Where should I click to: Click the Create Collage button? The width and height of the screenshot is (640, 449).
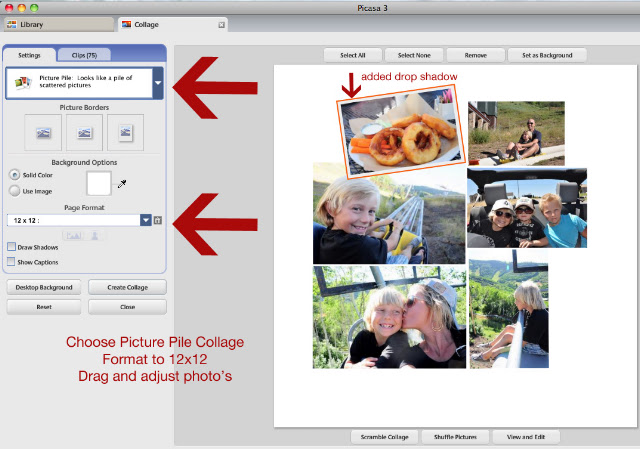[x=127, y=287]
